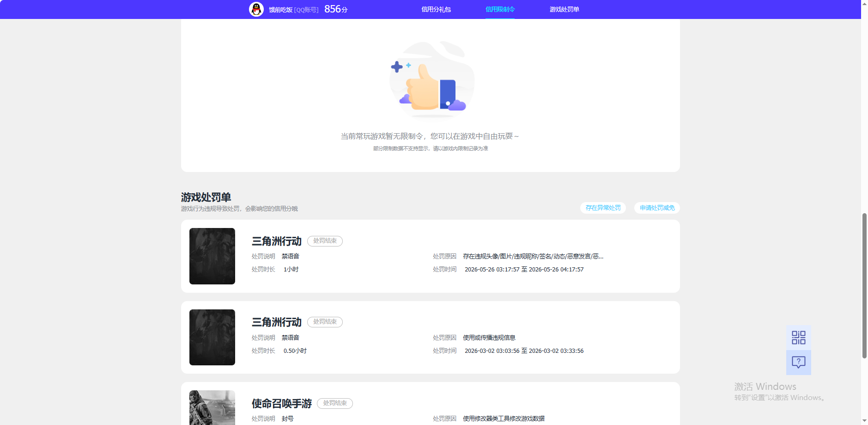Screen dimensions: 868x425
Task: Click the 存在异常处罚 button
Action: tap(603, 208)
